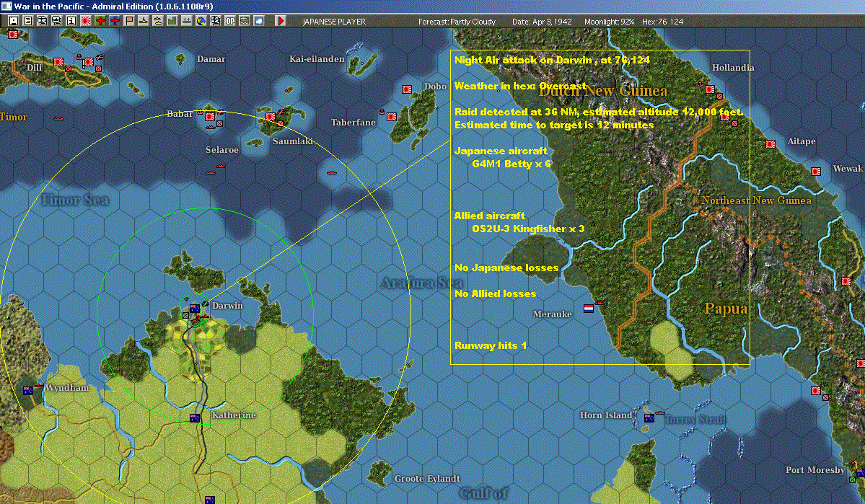This screenshot has width=865, height=504.
Task: Click the 'No Japanese losses' line
Action: pyautogui.click(x=506, y=268)
